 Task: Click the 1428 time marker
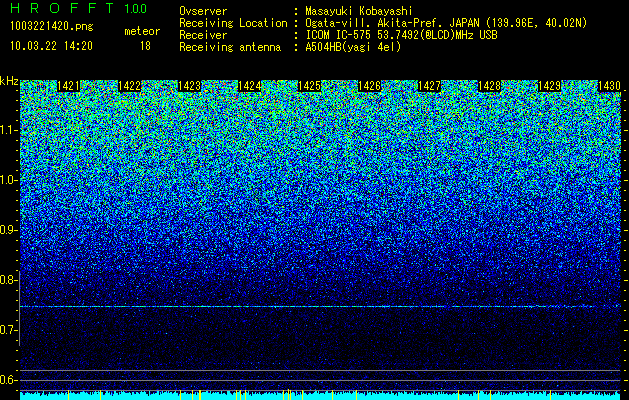(489, 86)
